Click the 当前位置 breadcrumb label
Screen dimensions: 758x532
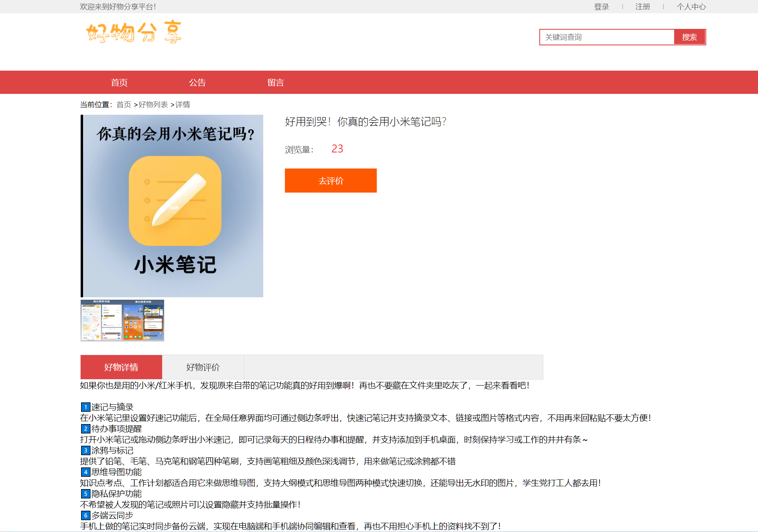click(96, 105)
